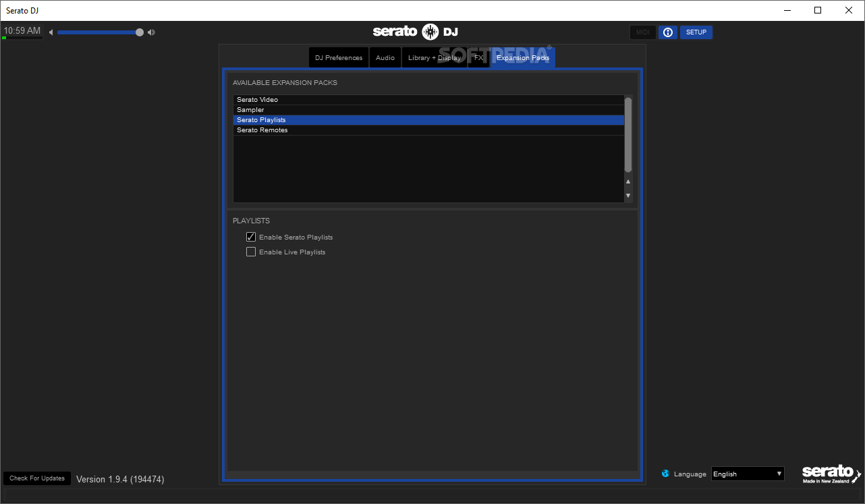Click the expansion packs list scrollbar thumb
The image size is (865, 504).
(x=628, y=134)
